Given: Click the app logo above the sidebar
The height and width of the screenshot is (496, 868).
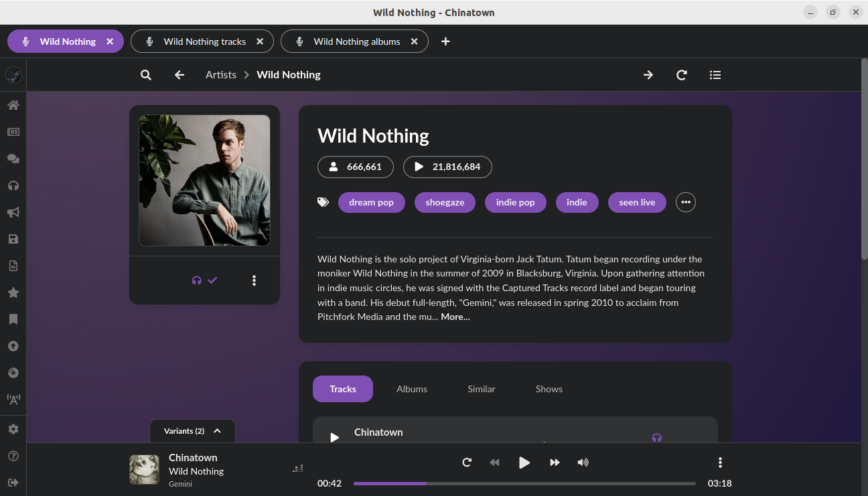Looking at the screenshot, I should tap(13, 75).
